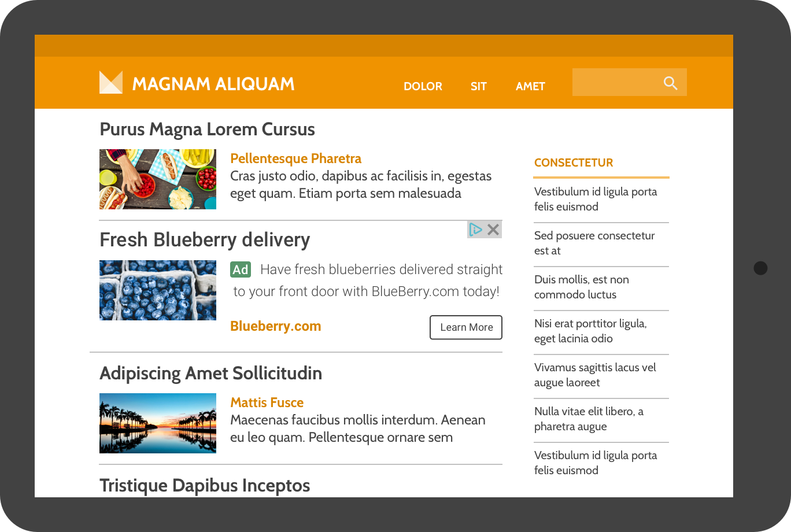Open the Pellentesque Pharetra article link

295,158
